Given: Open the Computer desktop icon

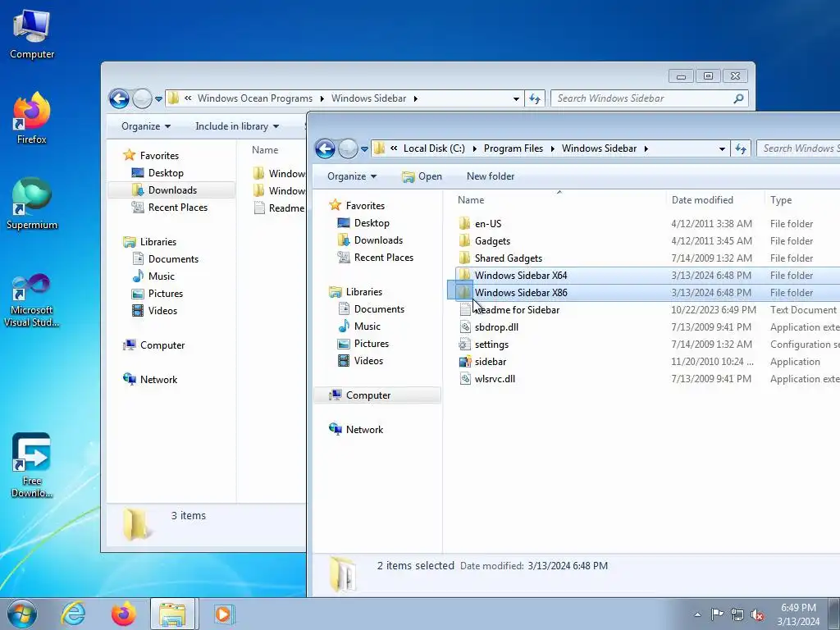Looking at the screenshot, I should 32,33.
